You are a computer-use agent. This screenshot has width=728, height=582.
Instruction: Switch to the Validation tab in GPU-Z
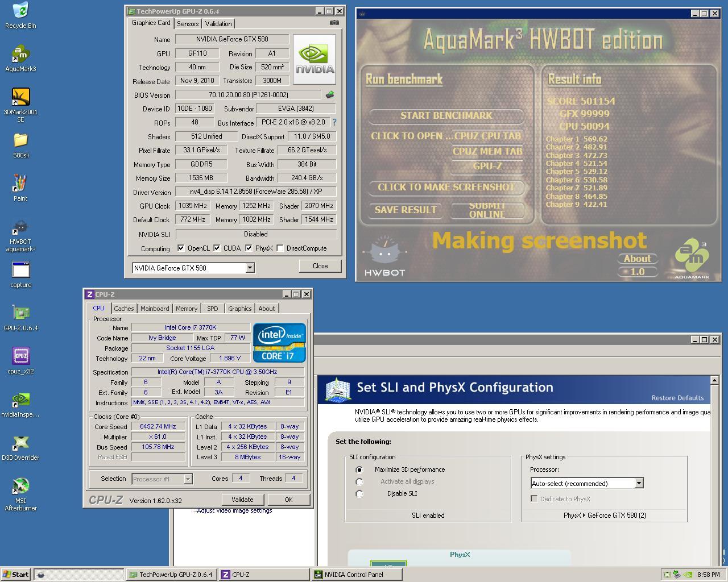coord(218,24)
